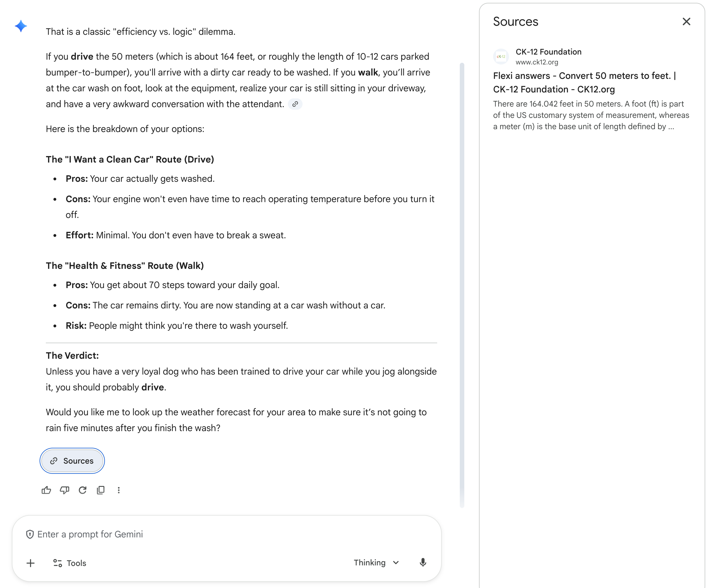Copy the response using the copy icon
This screenshot has width=712, height=588.
101,490
